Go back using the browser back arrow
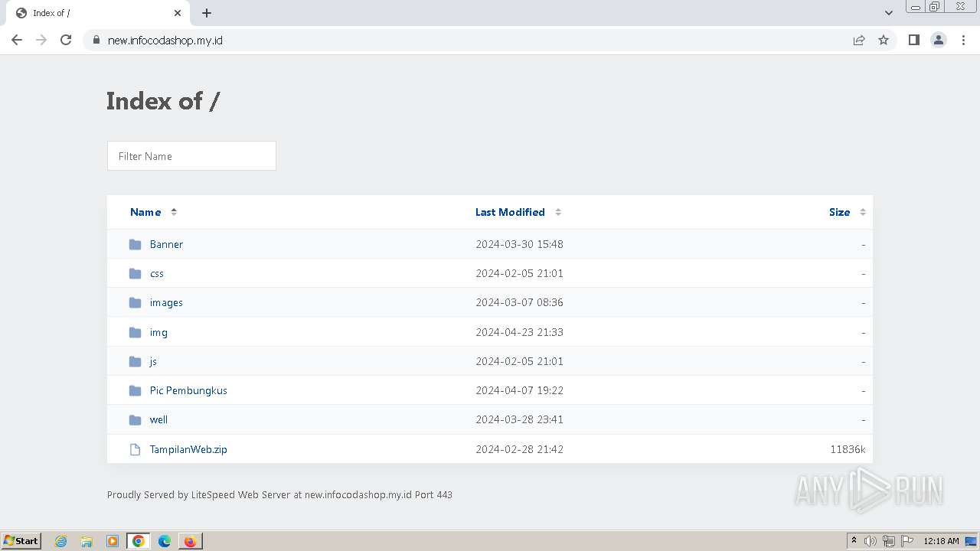This screenshot has width=980, height=551. (17, 40)
